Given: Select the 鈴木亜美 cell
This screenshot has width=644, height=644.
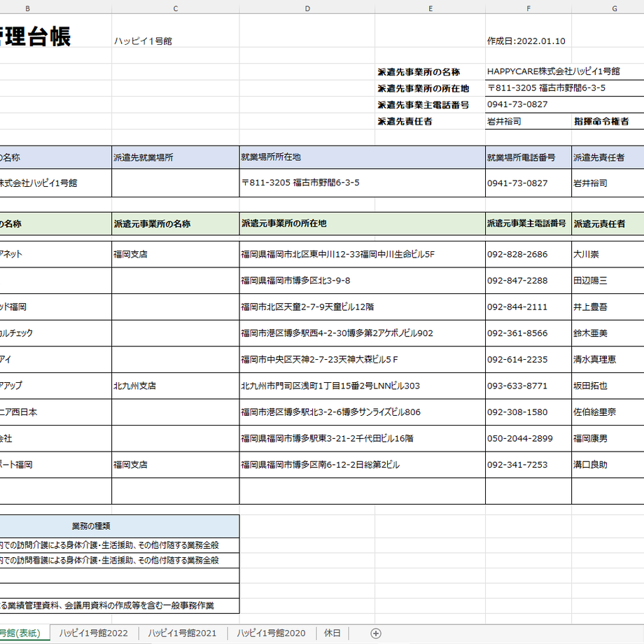Looking at the screenshot, I should 608,333.
